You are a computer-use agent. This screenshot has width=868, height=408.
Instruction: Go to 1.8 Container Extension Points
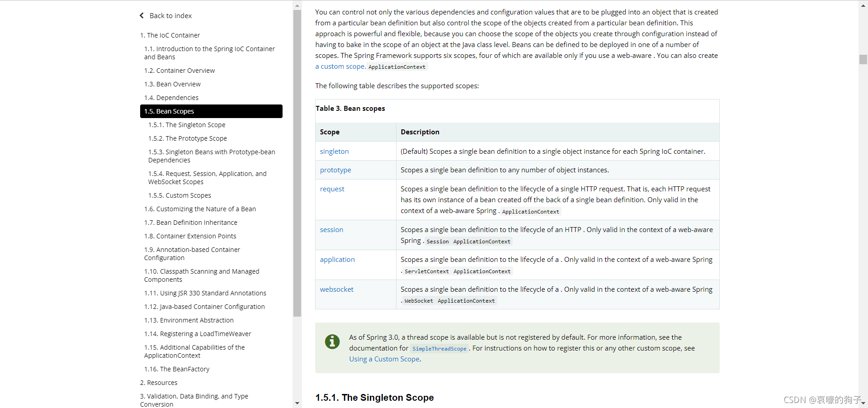pos(190,236)
